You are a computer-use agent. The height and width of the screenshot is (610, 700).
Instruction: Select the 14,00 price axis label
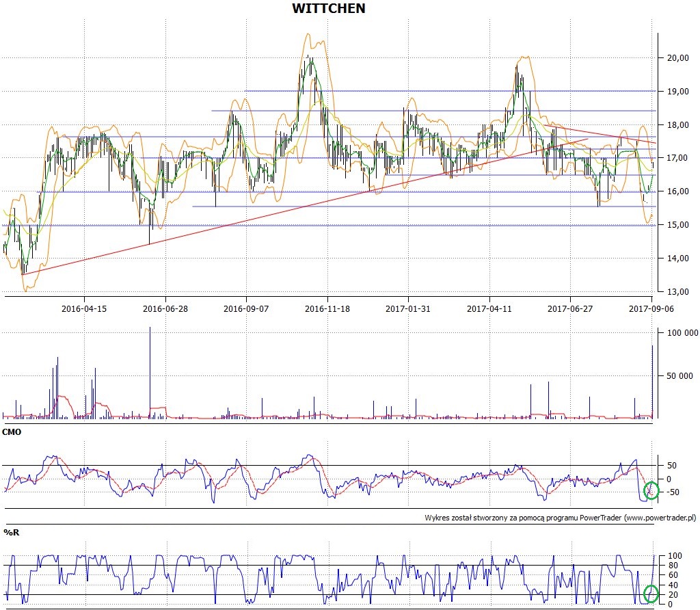pos(677,258)
